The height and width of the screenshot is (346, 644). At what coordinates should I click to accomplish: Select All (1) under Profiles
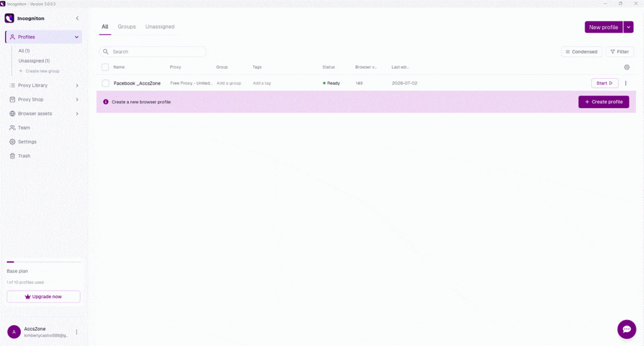(24, 51)
